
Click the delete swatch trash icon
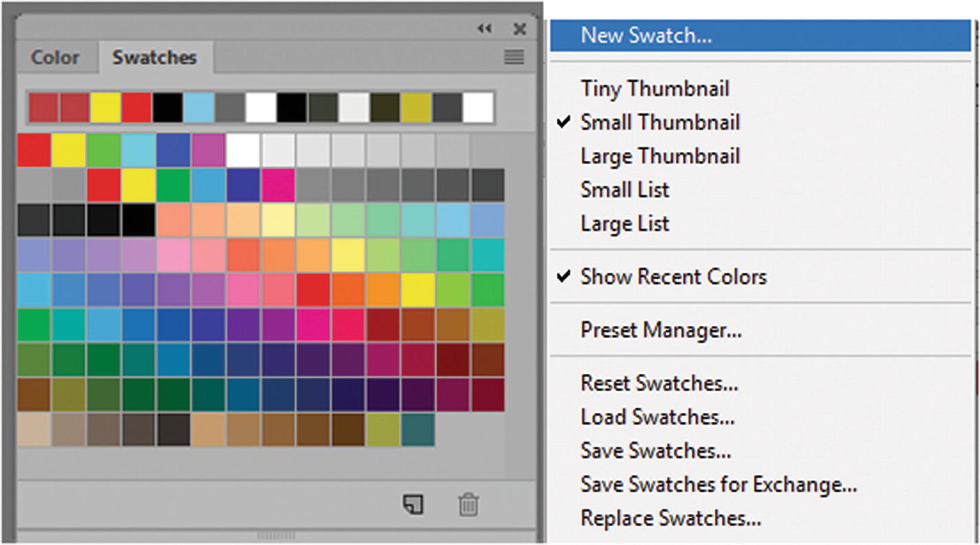[468, 505]
